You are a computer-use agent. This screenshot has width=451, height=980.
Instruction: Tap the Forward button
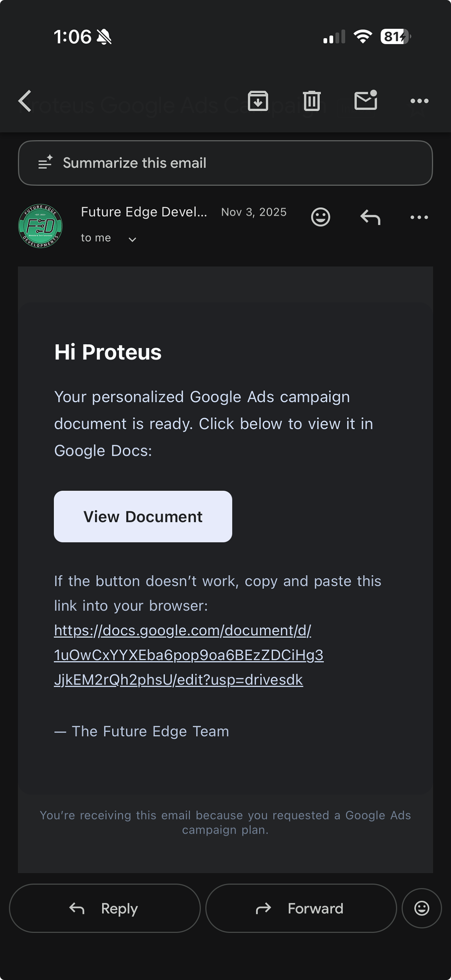point(301,908)
